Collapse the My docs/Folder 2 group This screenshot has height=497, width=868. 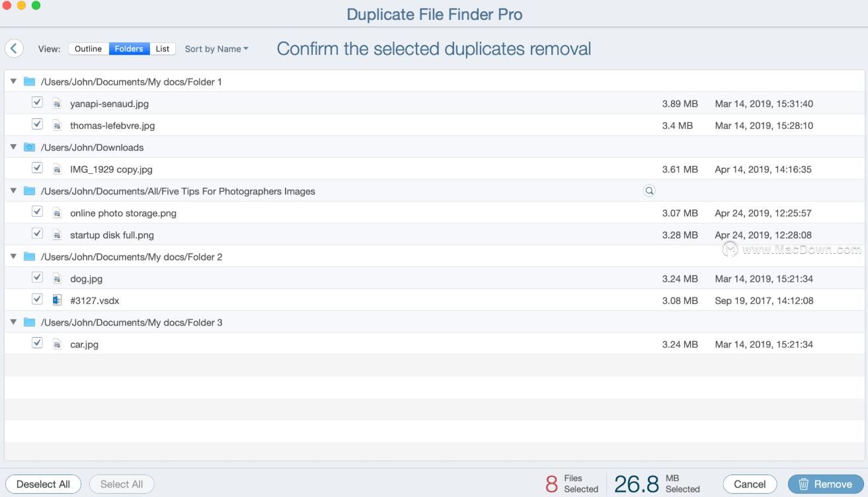point(13,256)
